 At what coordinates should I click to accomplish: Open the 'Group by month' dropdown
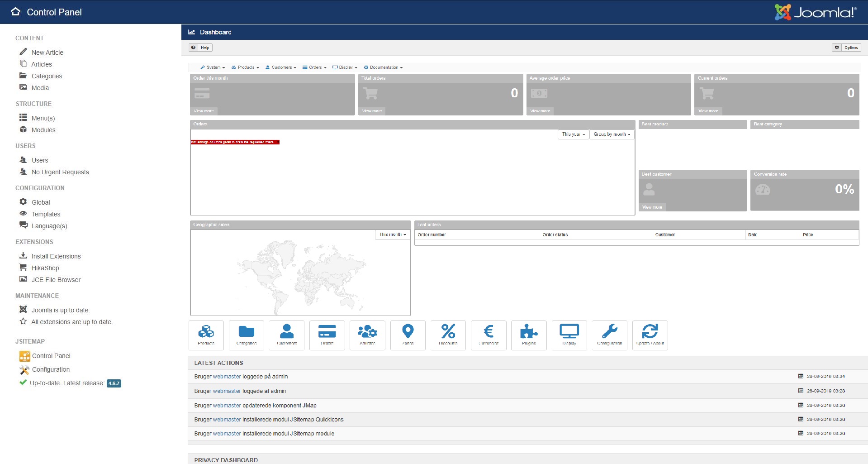(x=612, y=134)
